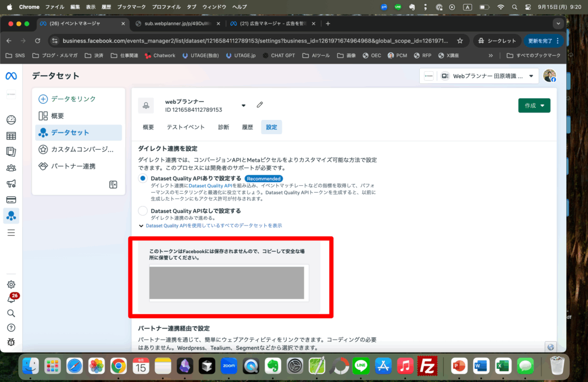The height and width of the screenshot is (382, 588).
Task: Open Zoom from the Dock
Action: tap(229, 366)
